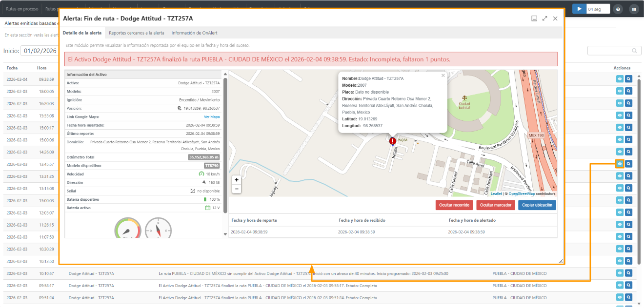Image resolution: width=644 pixels, height=308 pixels.
Task: Expand the alert dialog to full size
Action: pyautogui.click(x=545, y=19)
